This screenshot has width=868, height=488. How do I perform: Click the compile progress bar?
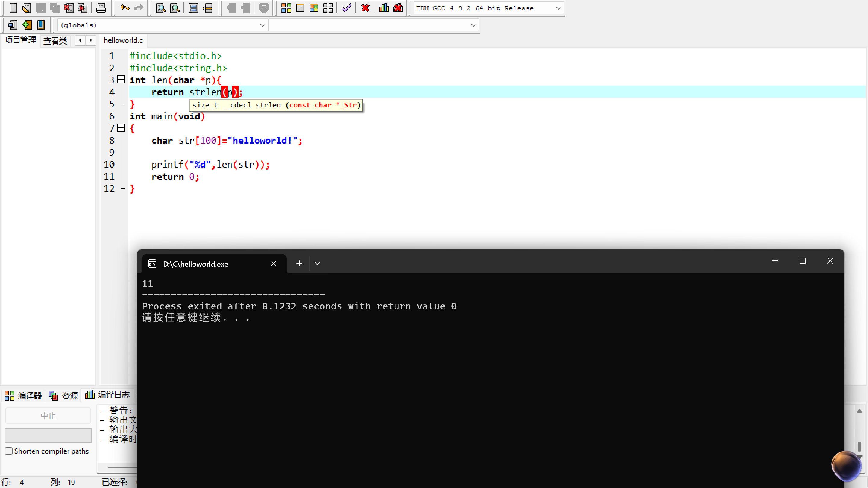tap(48, 435)
